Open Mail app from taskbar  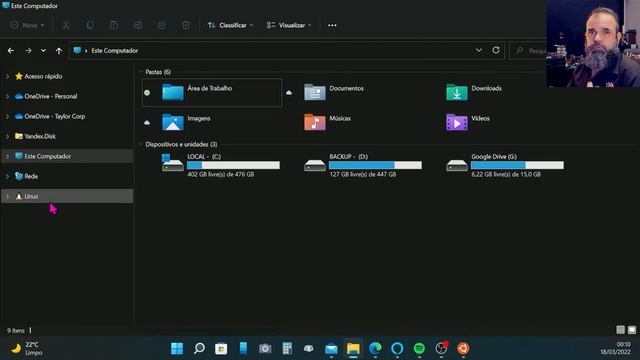click(x=331, y=349)
